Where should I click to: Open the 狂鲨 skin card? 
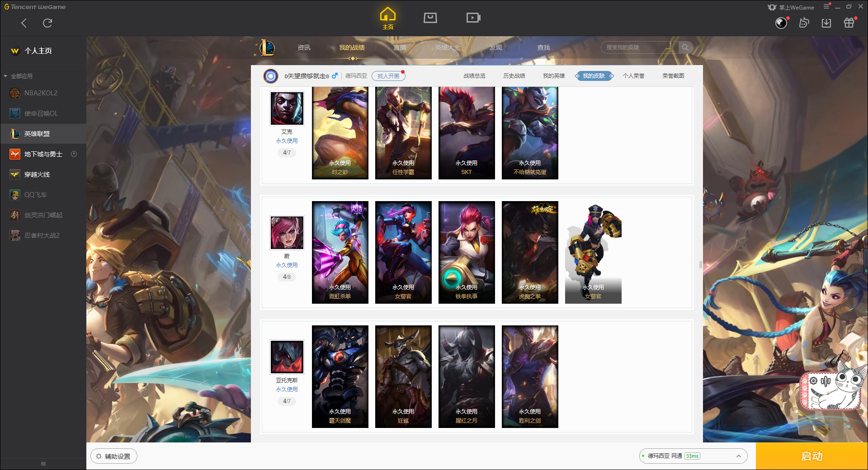tap(403, 376)
